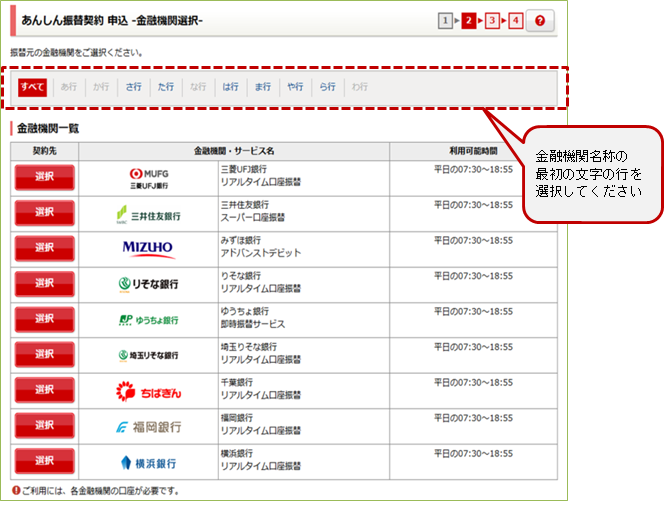This screenshot has height=506, width=671.
Task: Filter banks by や行
Action: (x=295, y=87)
